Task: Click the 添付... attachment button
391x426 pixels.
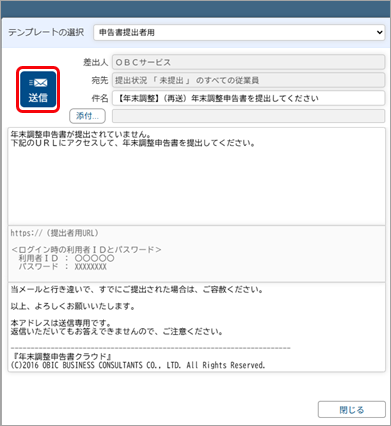Action: click(87, 116)
